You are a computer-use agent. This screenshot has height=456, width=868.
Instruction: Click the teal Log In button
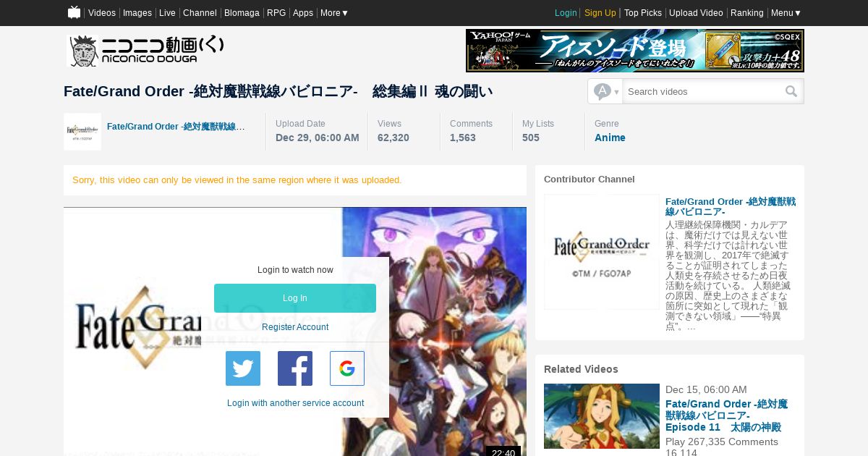[295, 298]
